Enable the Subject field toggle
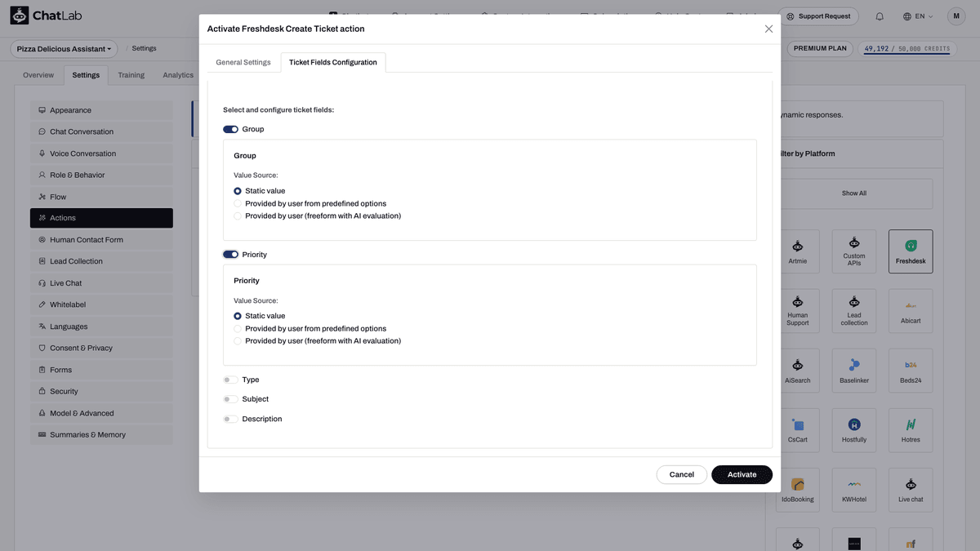This screenshot has width=980, height=551. click(230, 399)
